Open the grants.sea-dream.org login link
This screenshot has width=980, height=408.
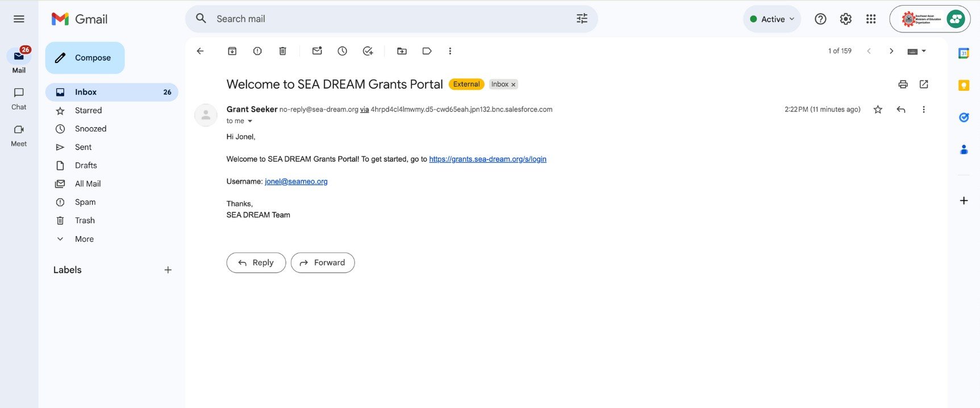(487, 159)
